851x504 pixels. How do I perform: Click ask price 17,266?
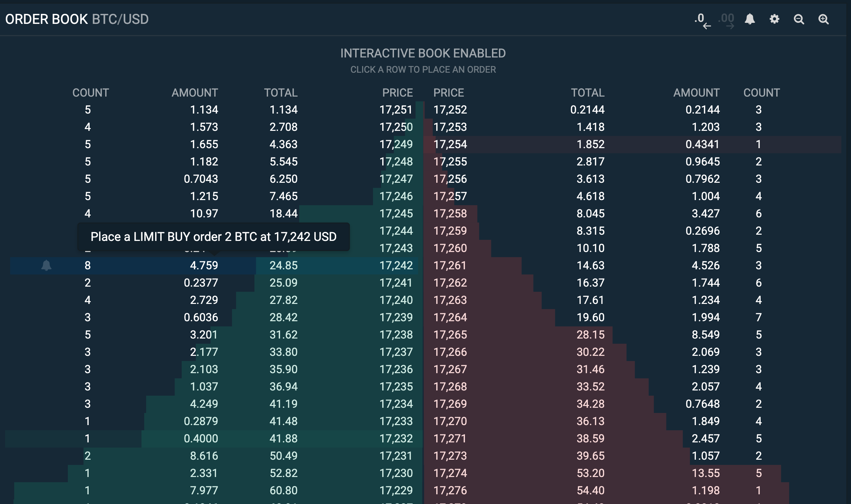coord(450,352)
